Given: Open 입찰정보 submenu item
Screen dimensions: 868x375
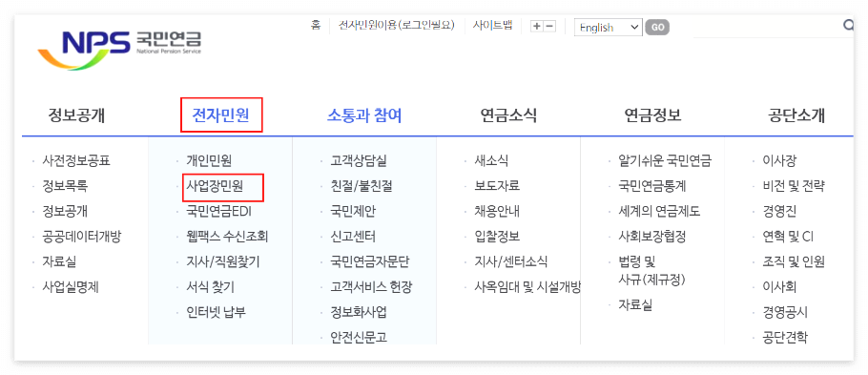Looking at the screenshot, I should (x=497, y=237).
